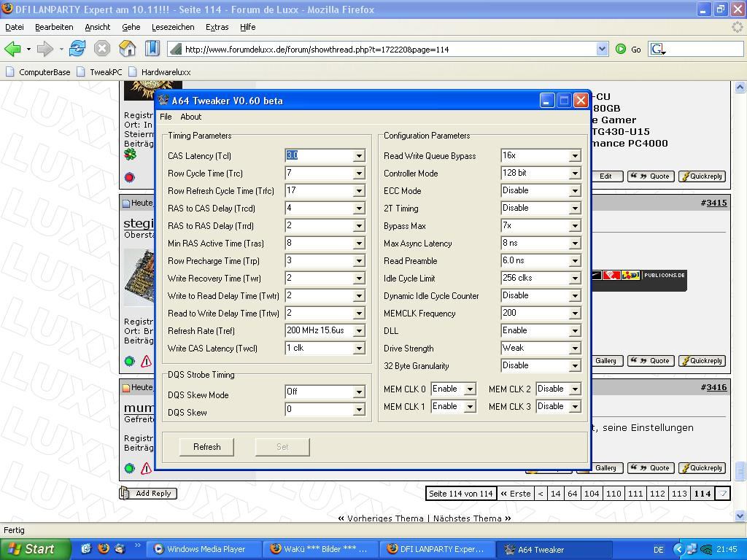Click the Set button in A64 Tweaker
The width and height of the screenshot is (747, 560).
(x=282, y=447)
